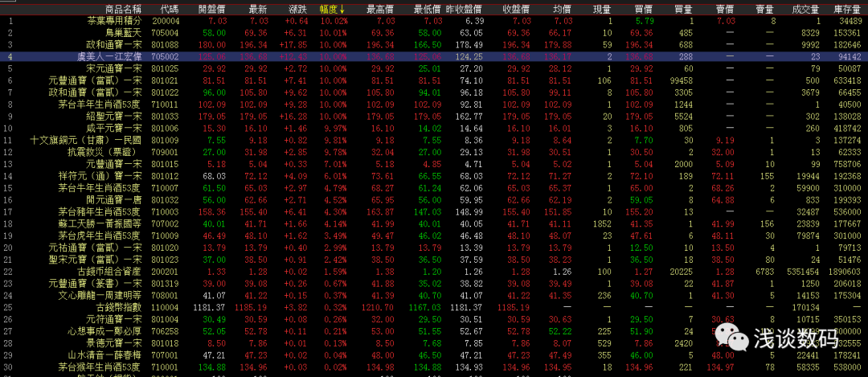
Task: Select row 景德元寶一宋
Action: [434, 342]
